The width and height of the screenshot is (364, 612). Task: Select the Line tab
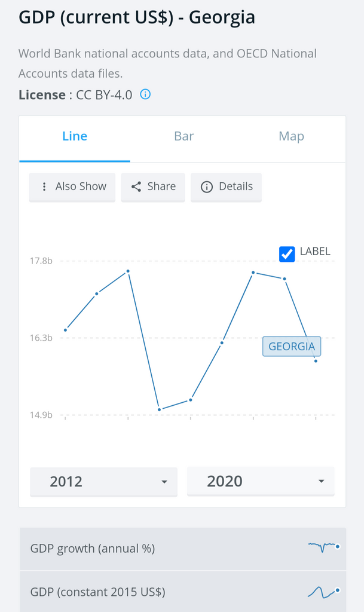tap(75, 136)
